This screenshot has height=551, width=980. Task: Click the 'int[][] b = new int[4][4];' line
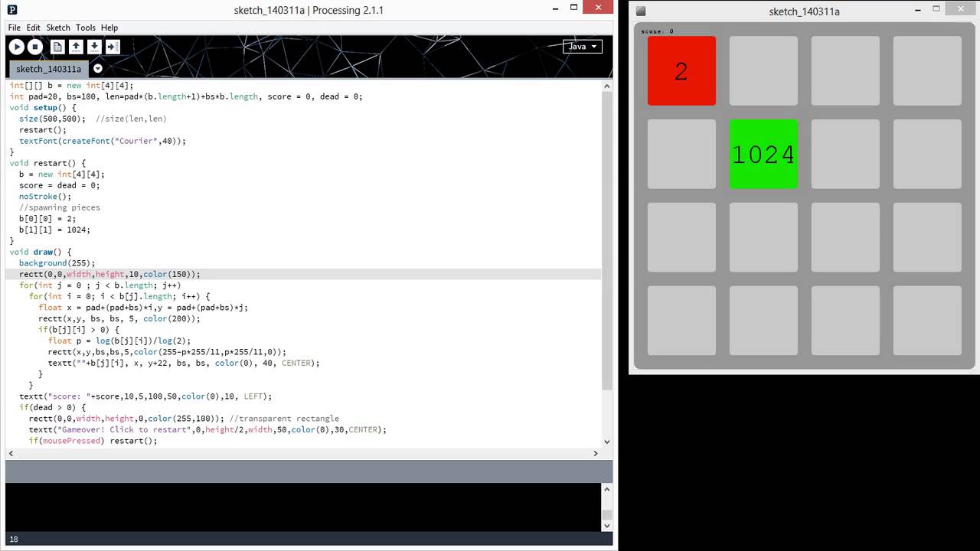pyautogui.click(x=71, y=86)
